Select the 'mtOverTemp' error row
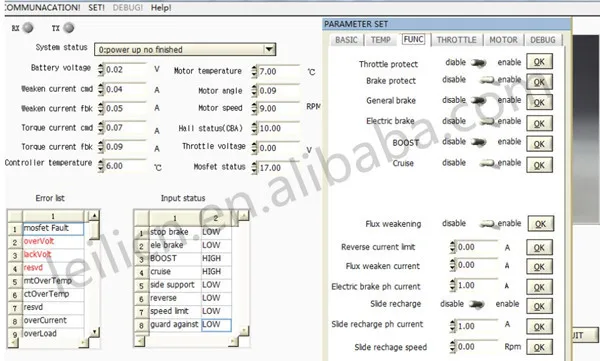Image resolution: width=600 pixels, height=361 pixels. [x=53, y=281]
